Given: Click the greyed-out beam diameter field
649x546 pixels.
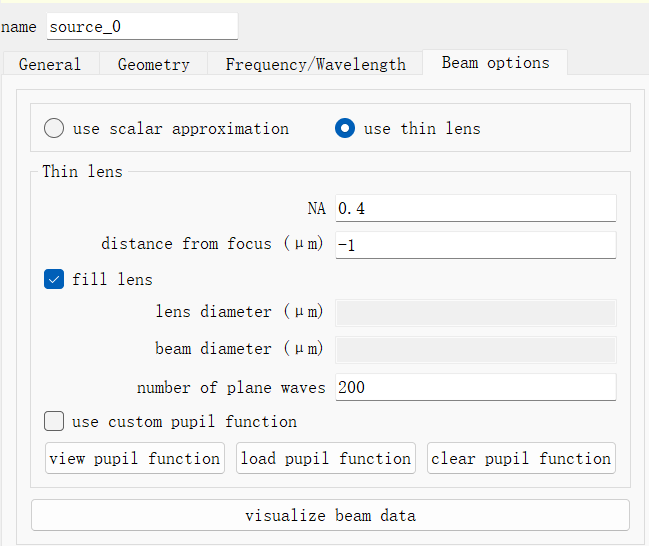Looking at the screenshot, I should [475, 349].
